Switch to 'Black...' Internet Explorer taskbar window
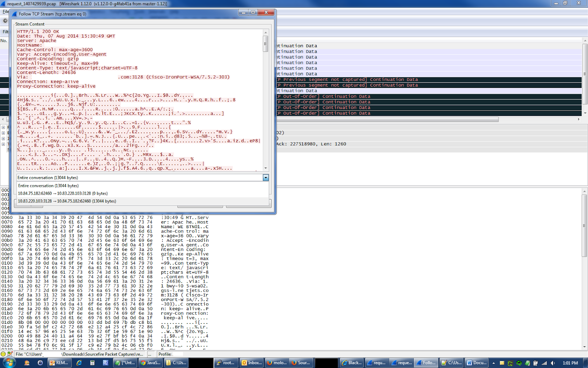The width and height of the screenshot is (588, 368). (x=352, y=362)
